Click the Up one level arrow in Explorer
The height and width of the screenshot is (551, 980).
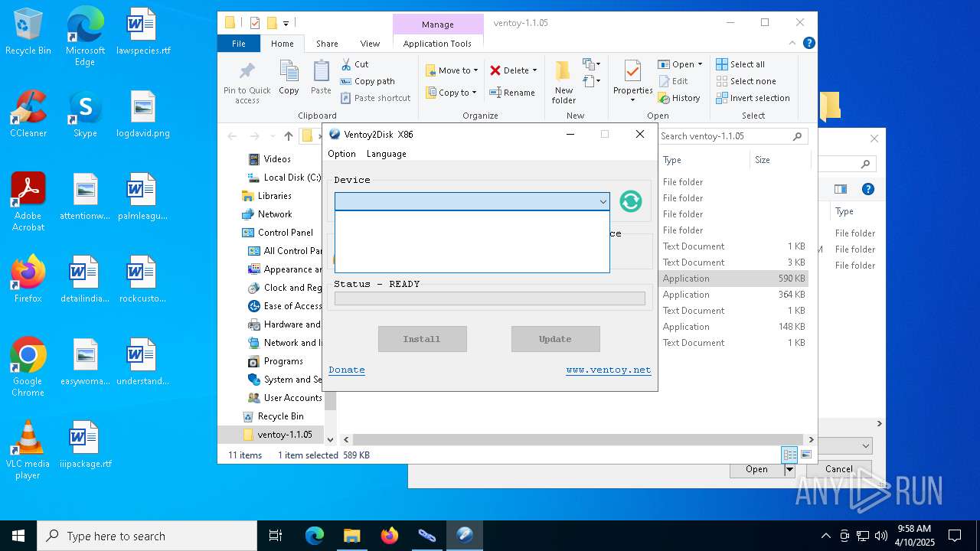(x=288, y=136)
